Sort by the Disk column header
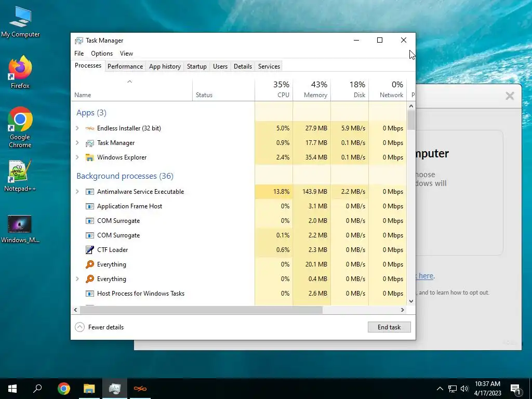The height and width of the screenshot is (399, 532). [x=350, y=90]
